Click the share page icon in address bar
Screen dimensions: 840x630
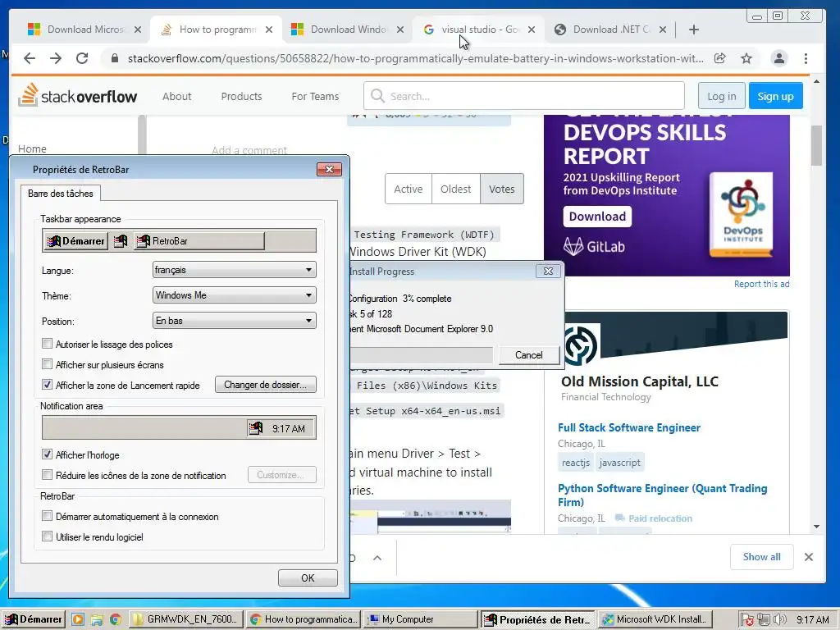click(x=720, y=58)
